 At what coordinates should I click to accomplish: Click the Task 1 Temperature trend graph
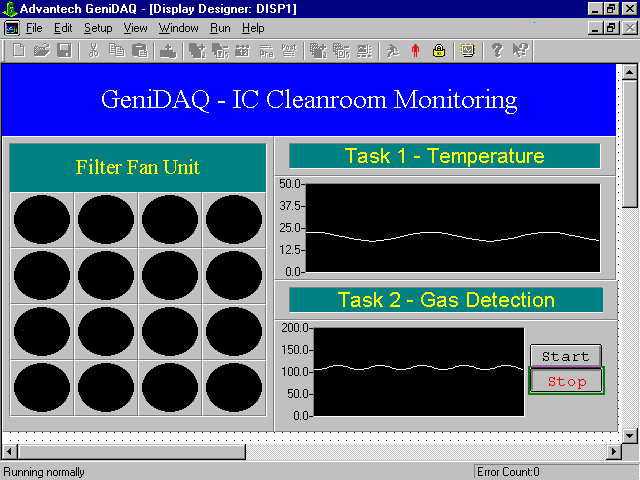(452, 227)
